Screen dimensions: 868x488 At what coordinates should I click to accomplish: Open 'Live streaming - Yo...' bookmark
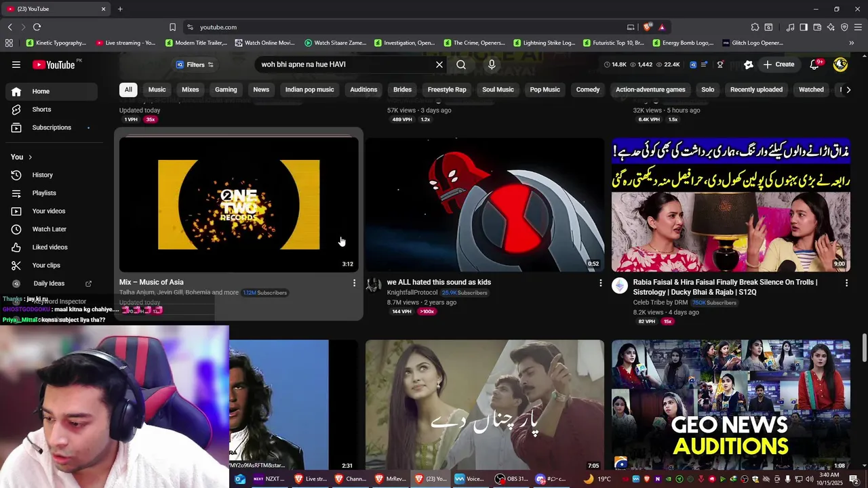126,43
